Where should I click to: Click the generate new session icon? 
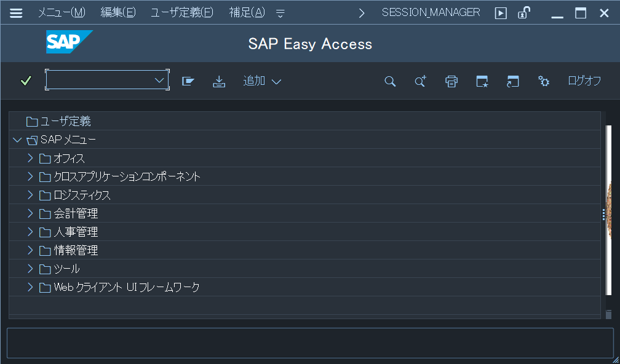[x=512, y=81]
